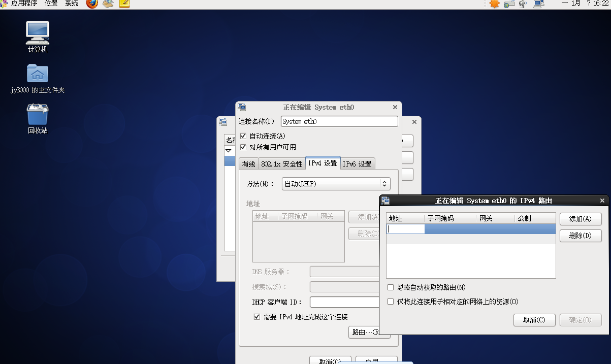
Task: Select the 回收站 desktop icon
Action: [38, 119]
